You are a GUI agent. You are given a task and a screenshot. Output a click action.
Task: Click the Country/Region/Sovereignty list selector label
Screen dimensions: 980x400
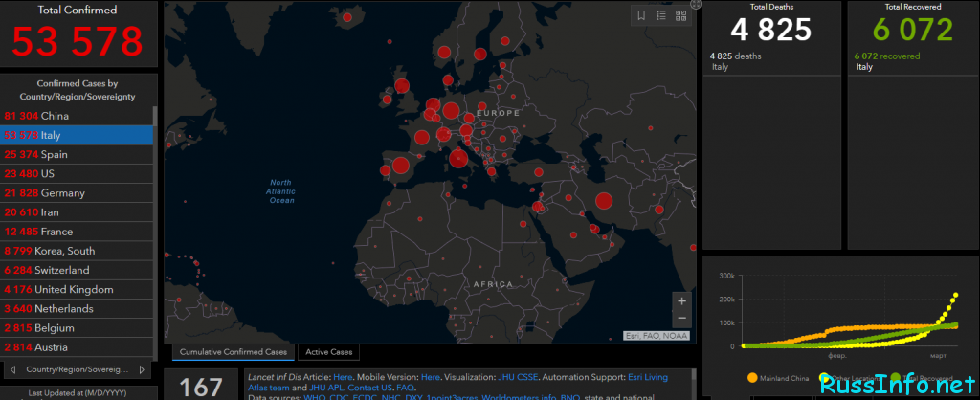click(x=78, y=370)
